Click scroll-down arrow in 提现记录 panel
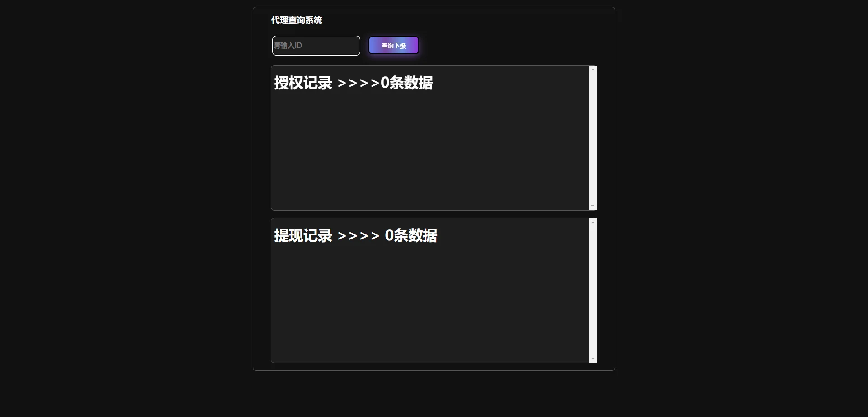 click(593, 359)
